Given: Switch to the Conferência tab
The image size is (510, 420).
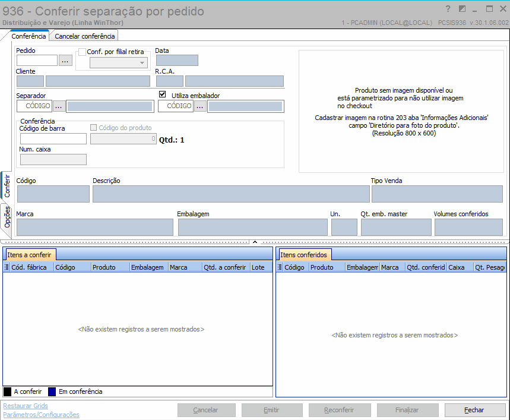Looking at the screenshot, I should [28, 36].
